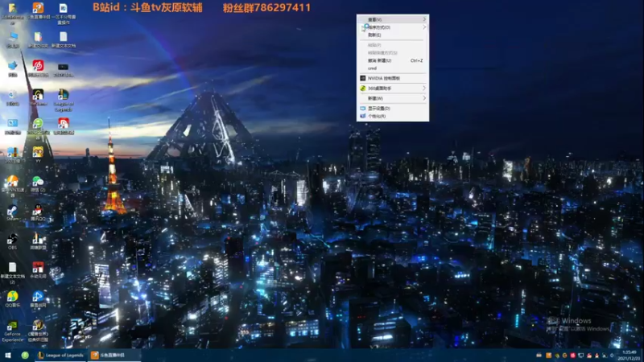Open the OBS desktop shortcut
644x362 pixels.
click(12, 241)
